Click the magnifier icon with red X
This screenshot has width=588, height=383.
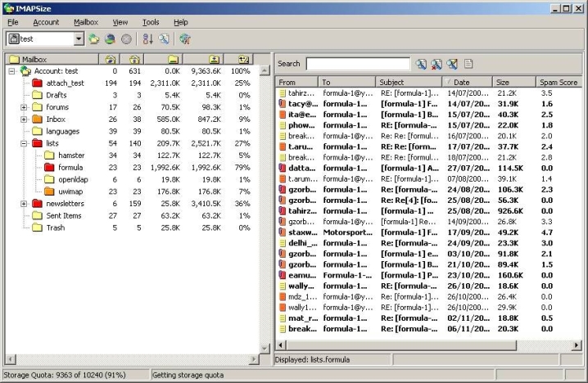click(436, 63)
